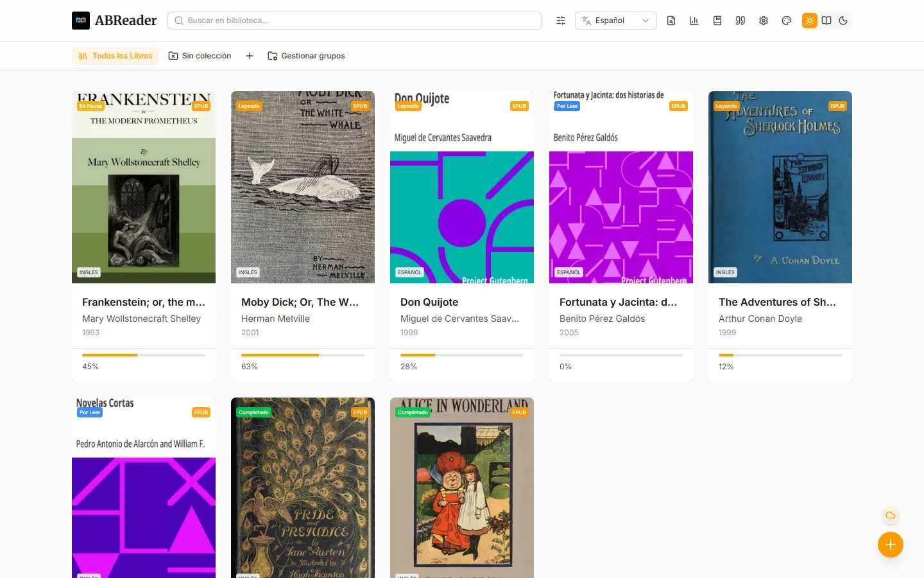Open the Español language dropdown

pyautogui.click(x=616, y=21)
